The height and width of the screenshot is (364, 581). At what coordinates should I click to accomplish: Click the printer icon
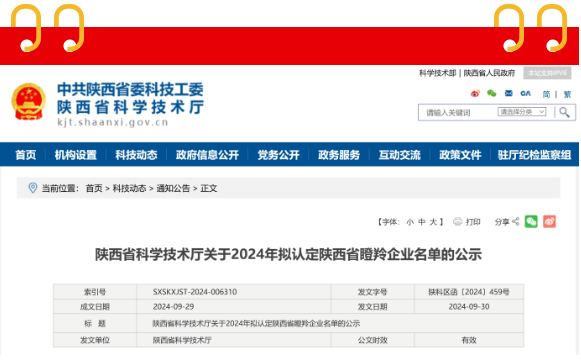coord(458,222)
